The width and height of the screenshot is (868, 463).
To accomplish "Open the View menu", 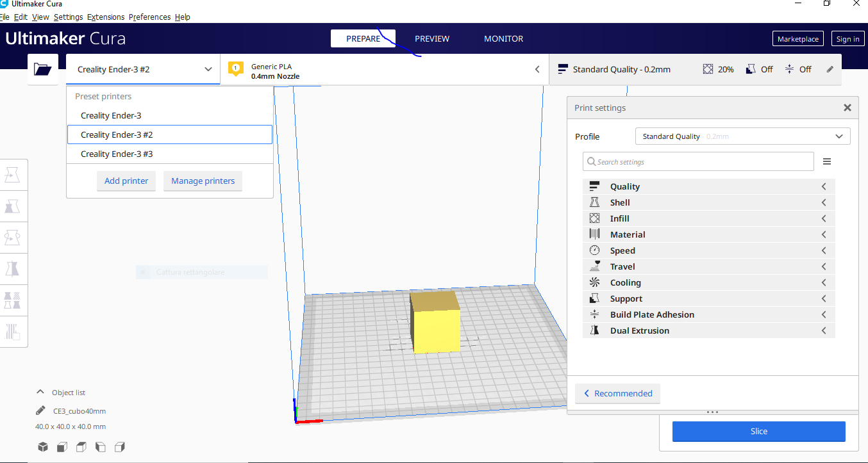I will coord(40,17).
